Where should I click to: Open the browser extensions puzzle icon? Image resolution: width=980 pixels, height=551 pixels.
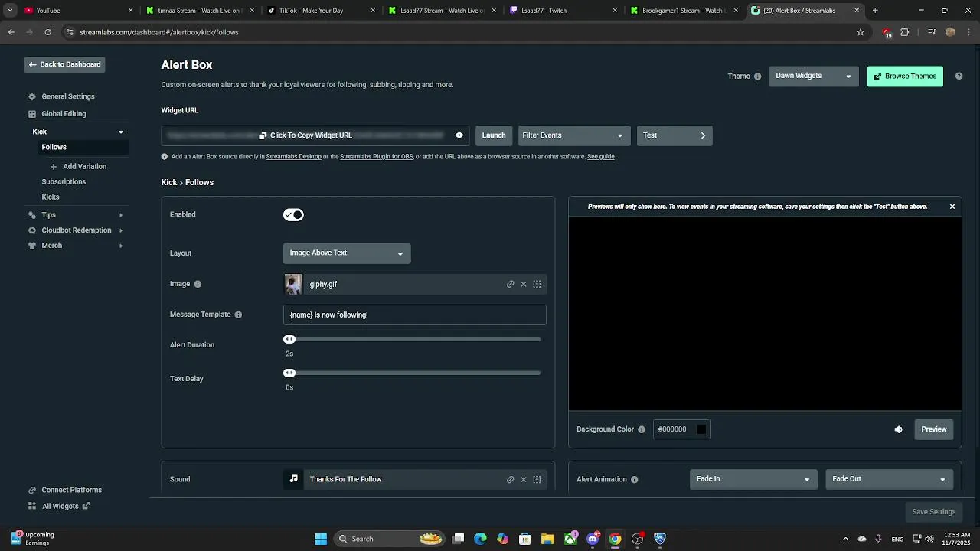905,32
